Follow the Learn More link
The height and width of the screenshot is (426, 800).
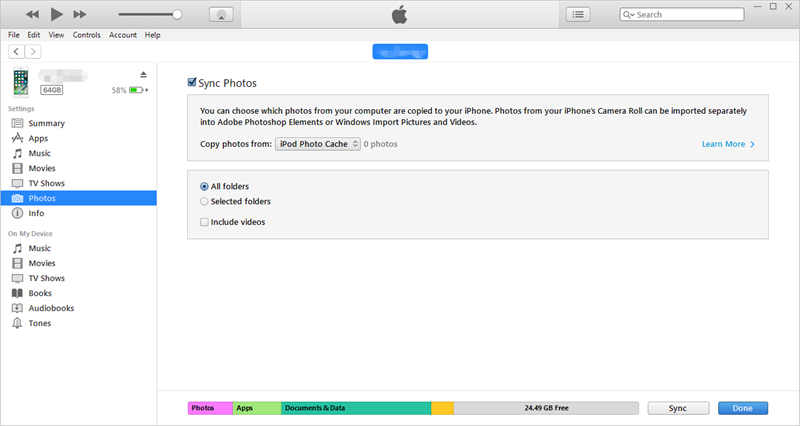(x=728, y=144)
